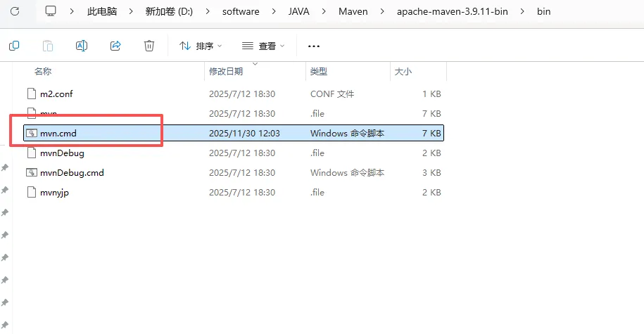Navigate to Maven folder in breadcrumb
The image size is (644, 334).
353,11
